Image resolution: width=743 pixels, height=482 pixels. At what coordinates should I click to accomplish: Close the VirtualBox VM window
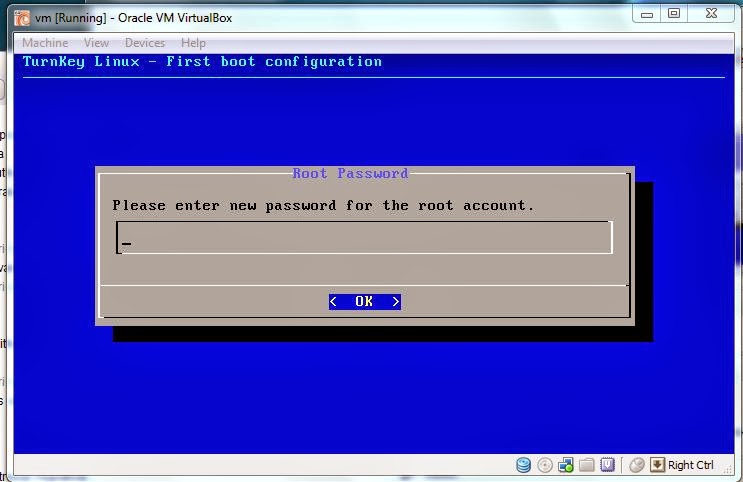(711, 14)
